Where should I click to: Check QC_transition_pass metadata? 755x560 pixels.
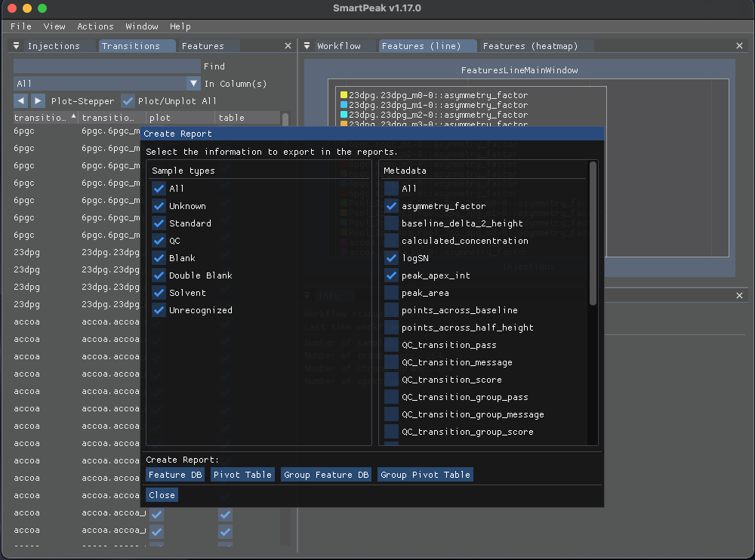click(391, 345)
